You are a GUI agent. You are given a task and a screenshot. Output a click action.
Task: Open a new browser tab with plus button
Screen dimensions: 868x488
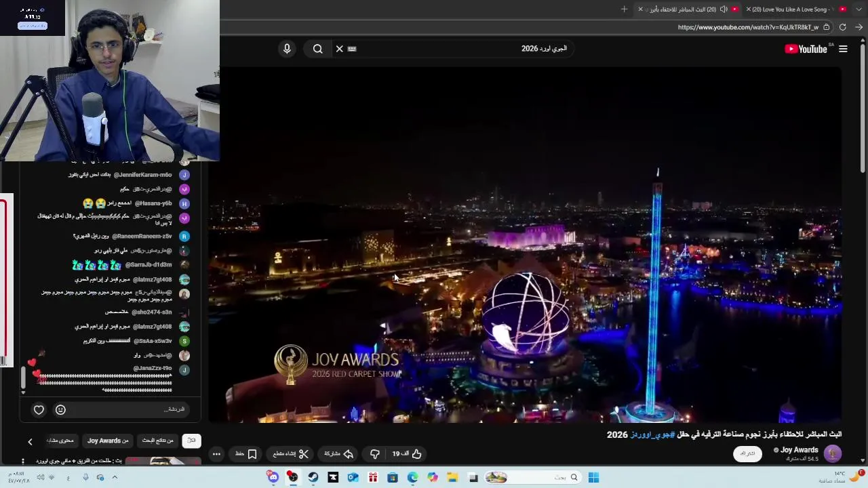point(624,9)
